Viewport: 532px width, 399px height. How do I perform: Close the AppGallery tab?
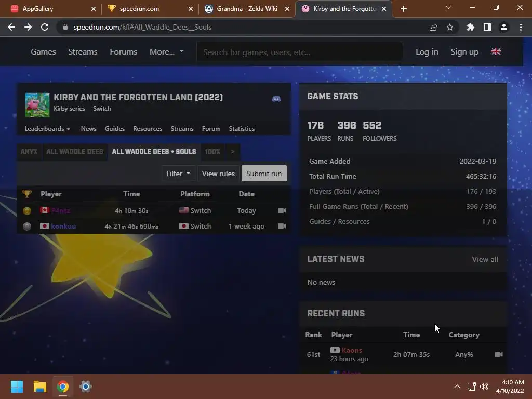coord(94,9)
